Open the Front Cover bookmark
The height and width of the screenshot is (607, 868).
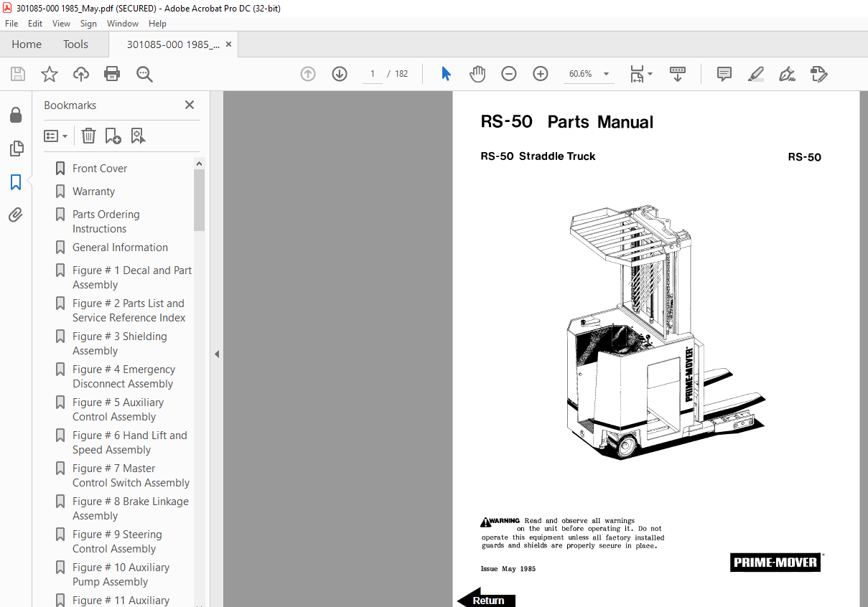click(100, 169)
